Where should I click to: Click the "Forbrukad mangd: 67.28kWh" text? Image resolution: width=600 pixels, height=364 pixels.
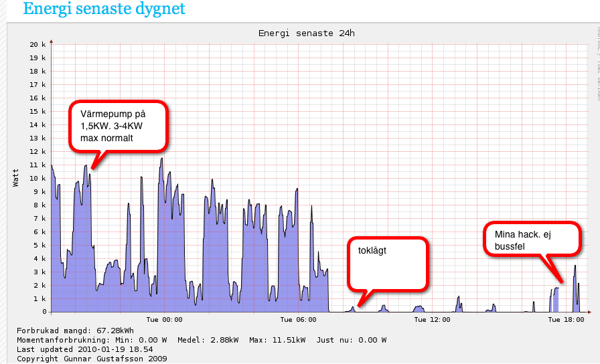tap(75, 331)
